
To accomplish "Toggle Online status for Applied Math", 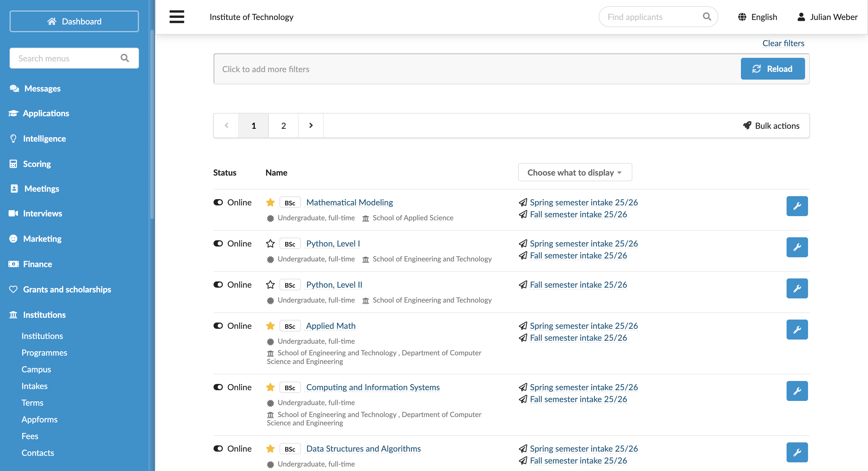I will click(x=218, y=326).
